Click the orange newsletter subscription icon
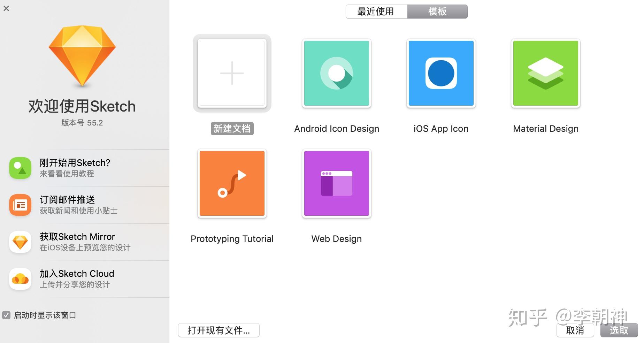This screenshot has width=644, height=343. [x=20, y=205]
